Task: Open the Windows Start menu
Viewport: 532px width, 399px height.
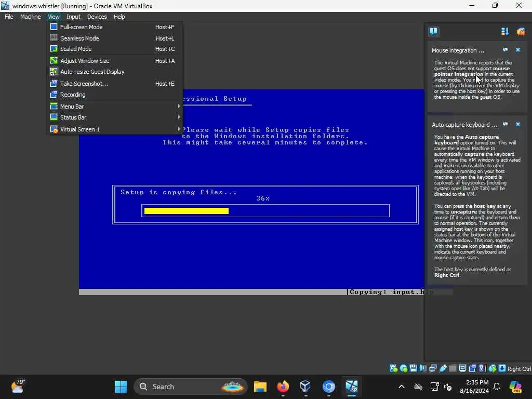Action: 121,387
